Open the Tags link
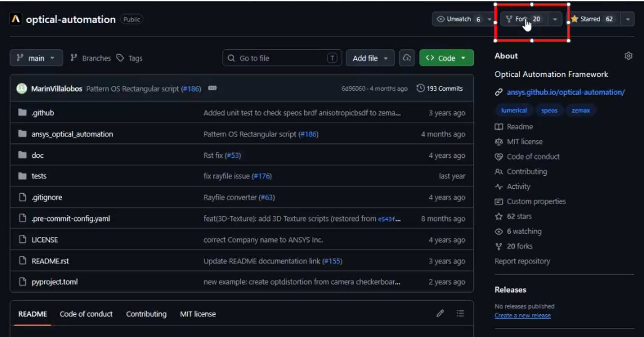 click(130, 58)
